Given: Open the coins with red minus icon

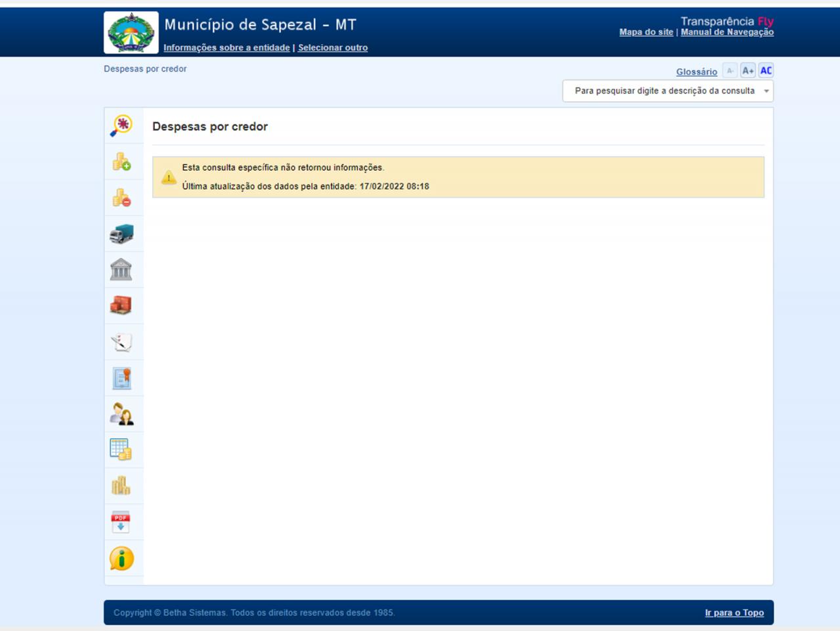Looking at the screenshot, I should 121,198.
